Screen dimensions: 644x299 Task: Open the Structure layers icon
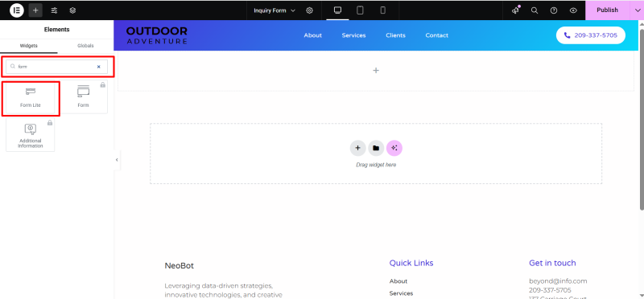(x=72, y=10)
